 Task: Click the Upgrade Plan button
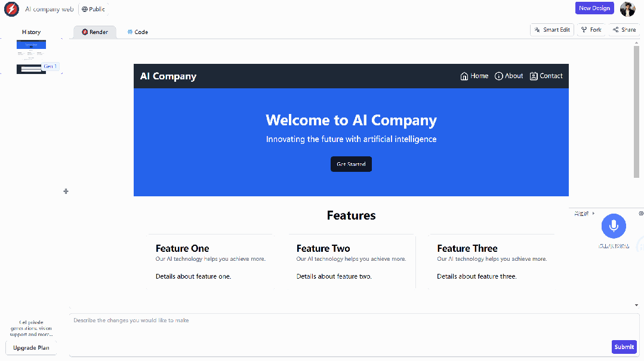pos(31,348)
